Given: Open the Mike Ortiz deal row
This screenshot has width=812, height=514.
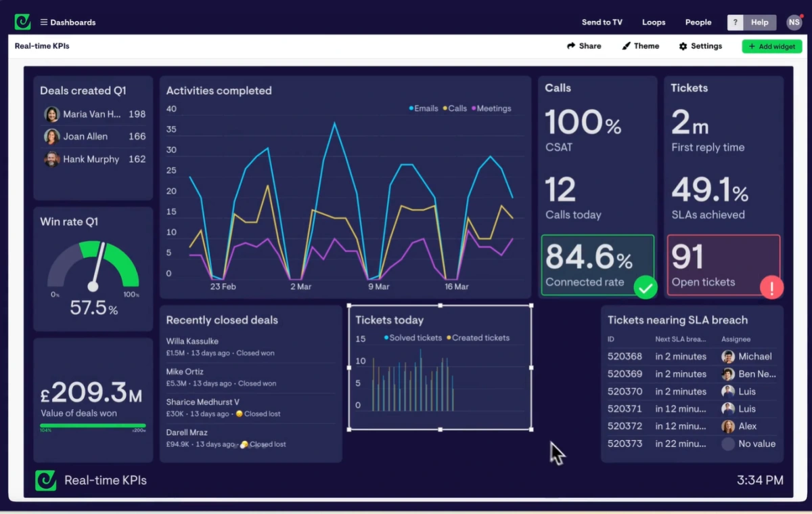Looking at the screenshot, I should [x=250, y=377].
